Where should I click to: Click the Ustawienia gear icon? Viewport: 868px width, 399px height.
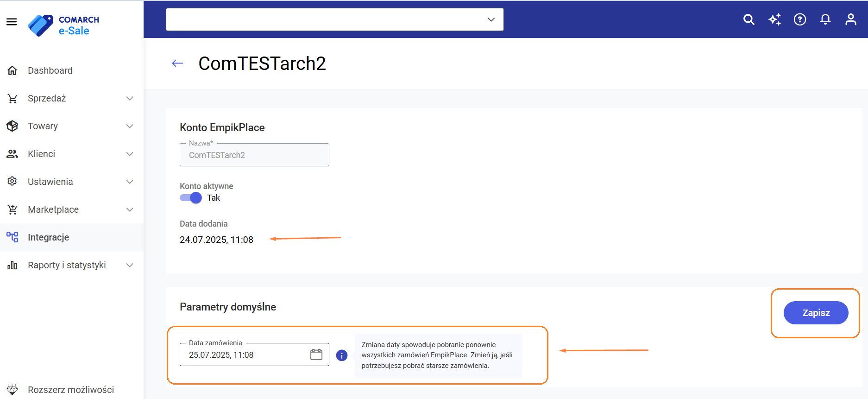[13, 181]
